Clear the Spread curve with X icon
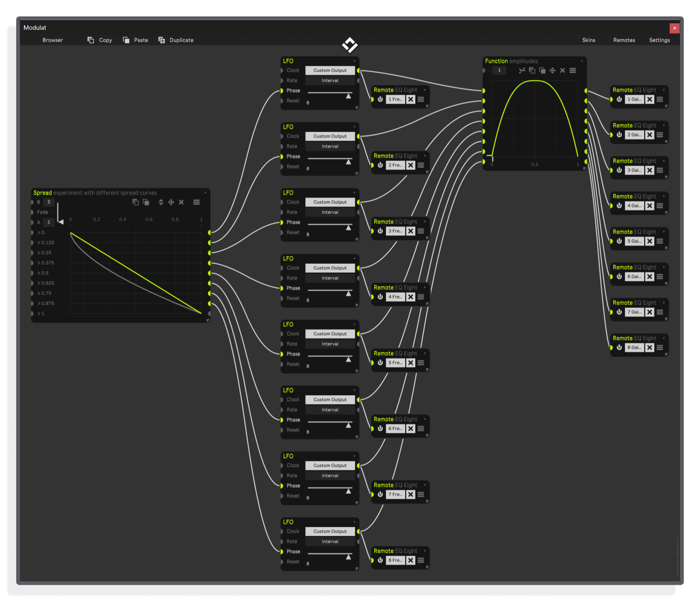The image size is (700, 601). 181,202
